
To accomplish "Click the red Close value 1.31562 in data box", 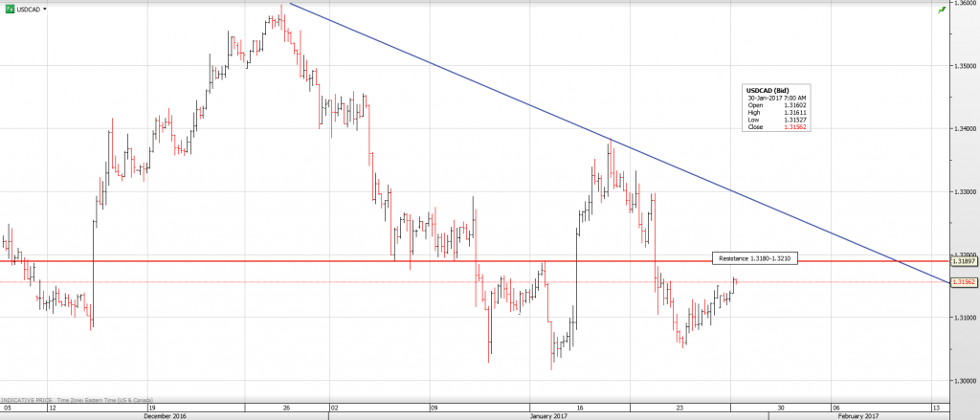I will pyautogui.click(x=796, y=127).
